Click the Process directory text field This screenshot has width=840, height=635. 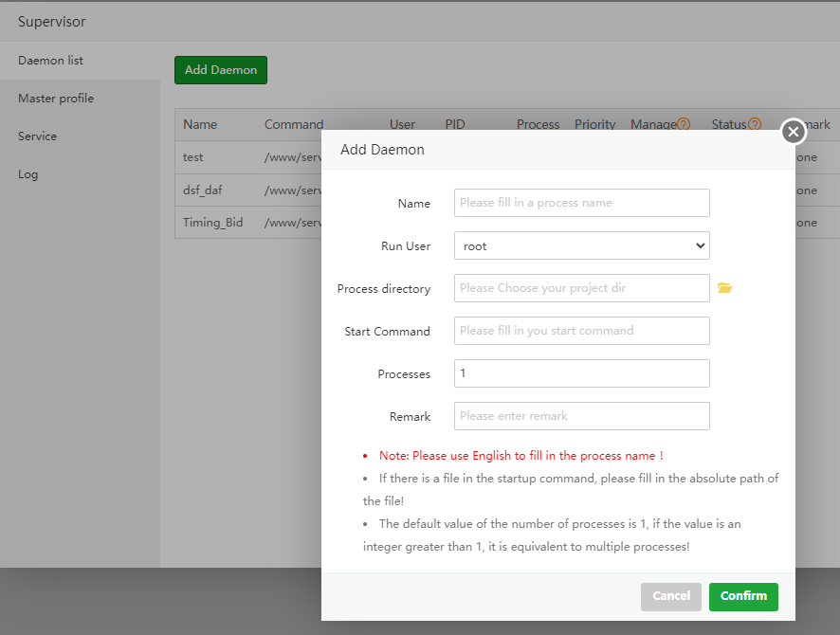pos(581,288)
